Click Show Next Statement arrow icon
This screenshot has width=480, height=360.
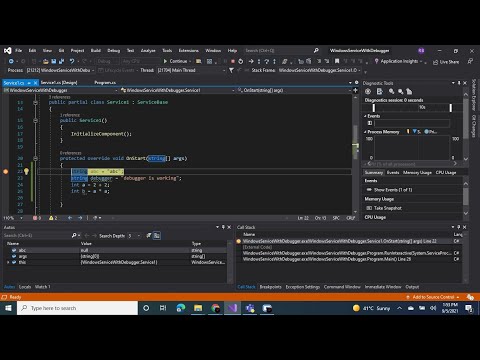pos(251,61)
